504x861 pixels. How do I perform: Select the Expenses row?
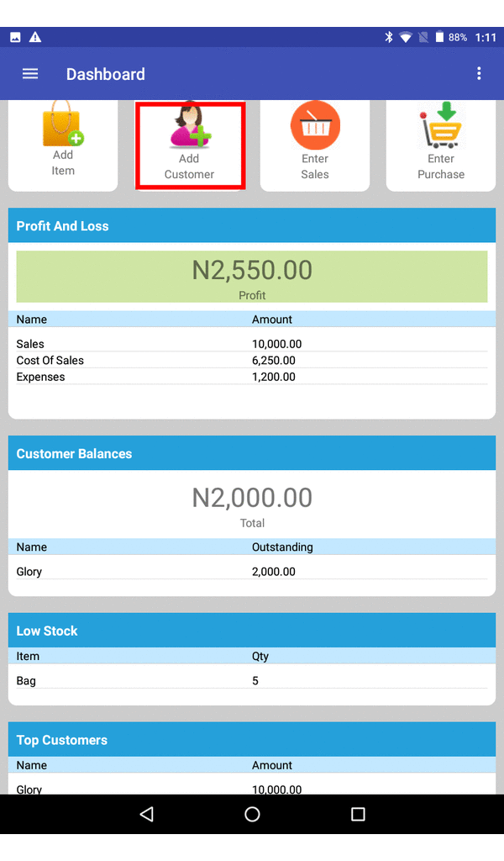[252, 377]
